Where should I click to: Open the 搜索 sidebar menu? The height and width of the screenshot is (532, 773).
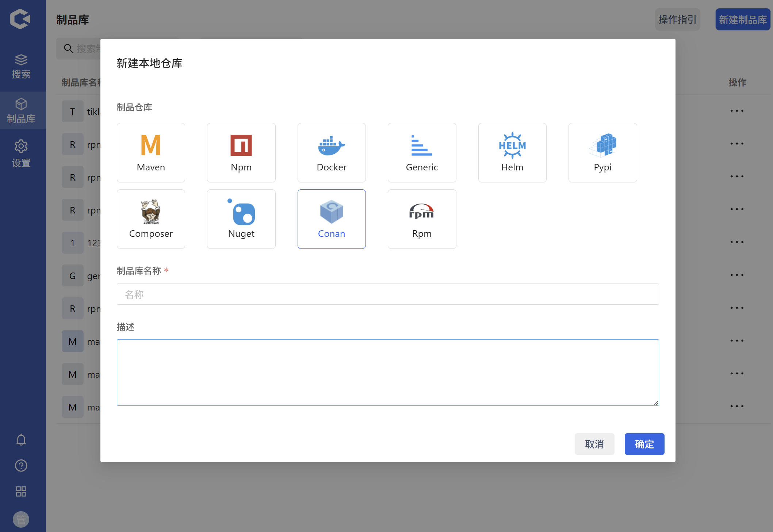(x=21, y=67)
